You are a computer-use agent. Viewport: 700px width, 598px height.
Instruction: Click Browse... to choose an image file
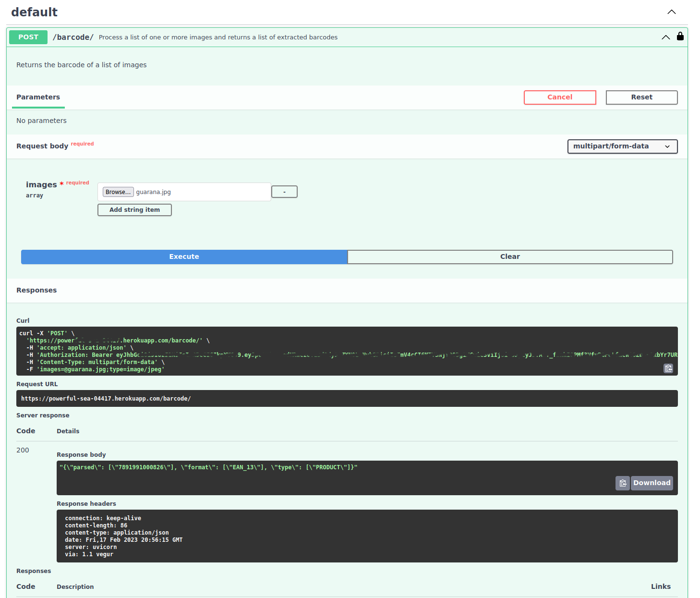point(118,192)
